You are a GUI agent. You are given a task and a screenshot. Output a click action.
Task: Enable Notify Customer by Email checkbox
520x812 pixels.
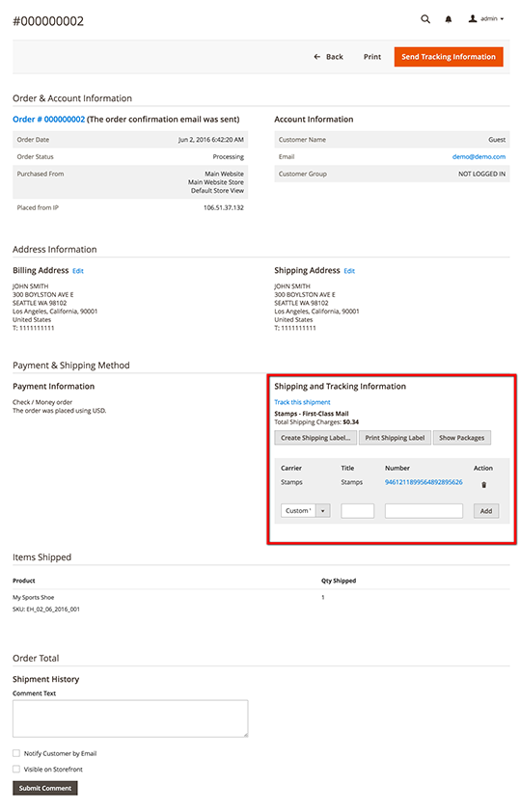(16, 753)
